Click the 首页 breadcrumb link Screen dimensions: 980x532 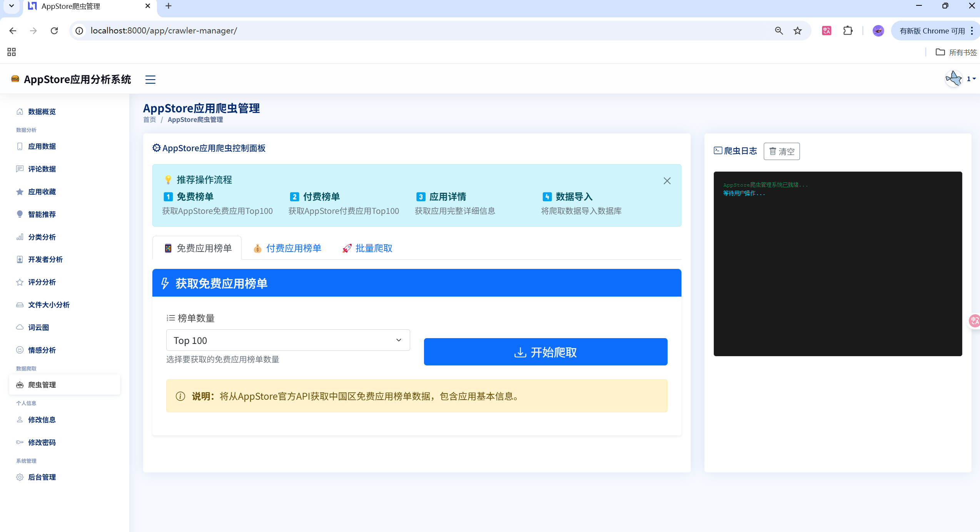click(x=149, y=120)
